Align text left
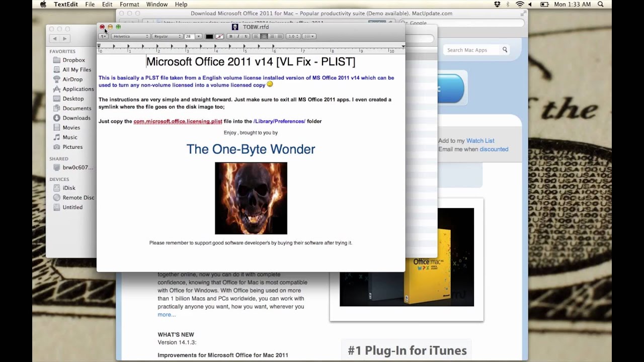644x362 pixels. point(256,36)
